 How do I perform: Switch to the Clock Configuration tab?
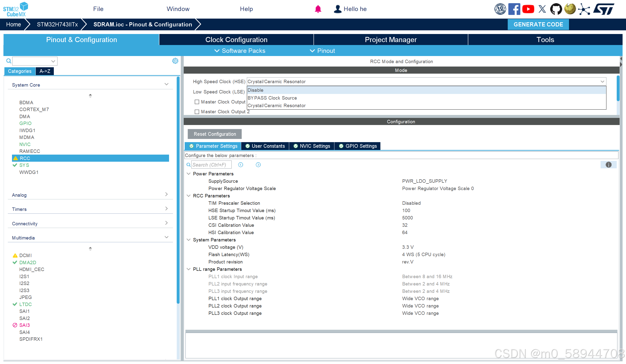point(236,40)
